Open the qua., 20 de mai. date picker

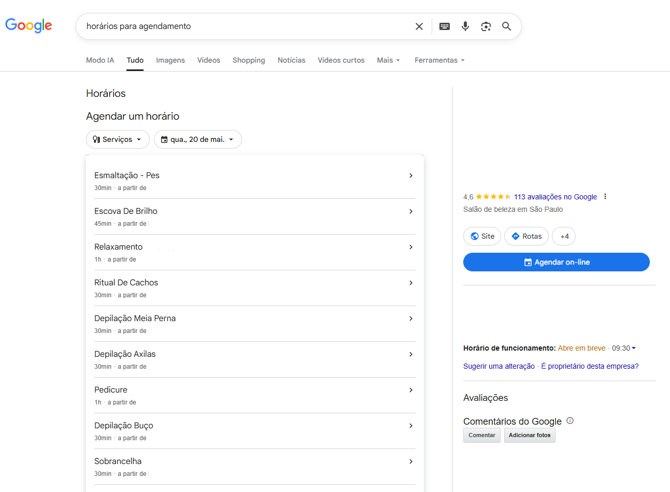(198, 139)
